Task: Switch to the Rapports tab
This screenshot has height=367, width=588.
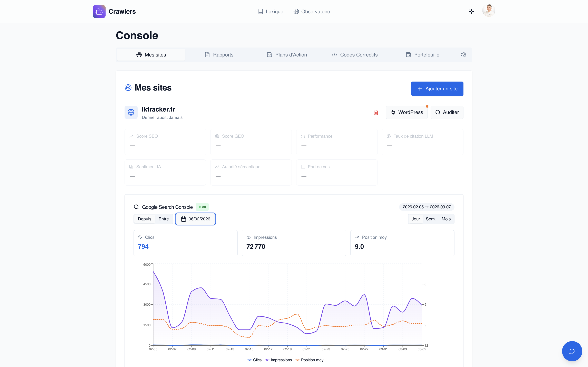Action: [x=218, y=55]
